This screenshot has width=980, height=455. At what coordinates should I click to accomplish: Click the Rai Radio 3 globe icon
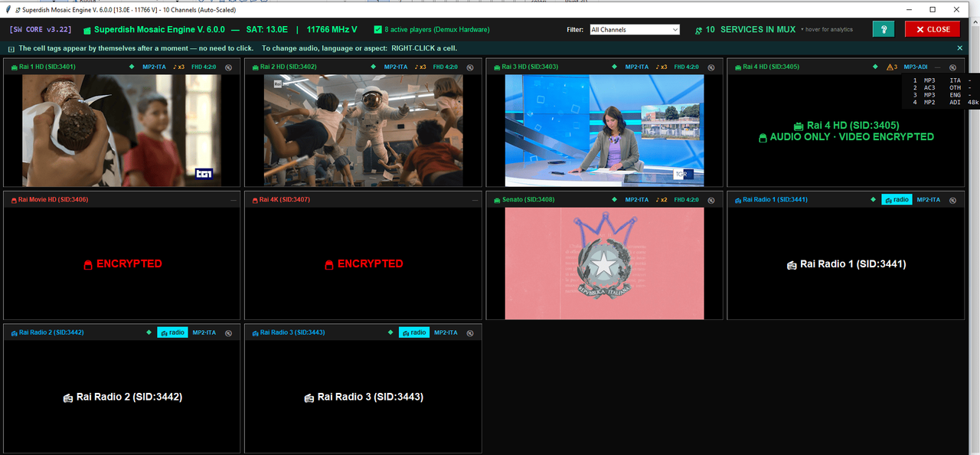click(x=470, y=333)
